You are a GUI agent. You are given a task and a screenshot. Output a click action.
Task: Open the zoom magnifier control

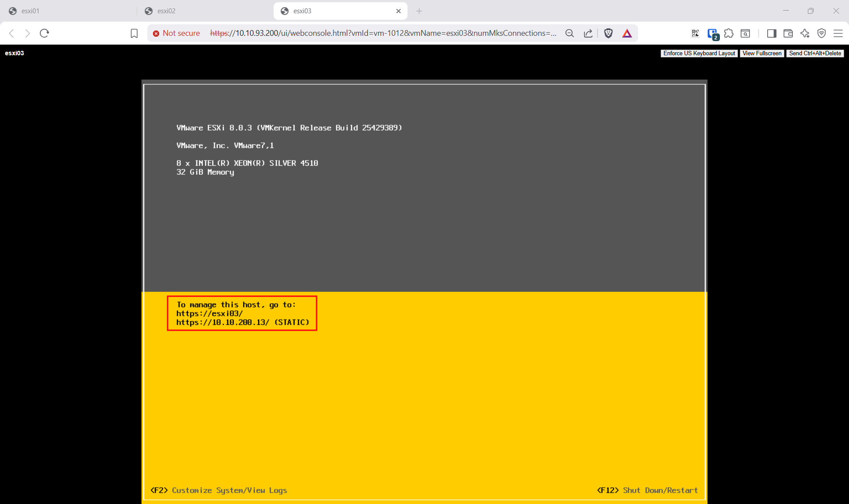tap(570, 33)
